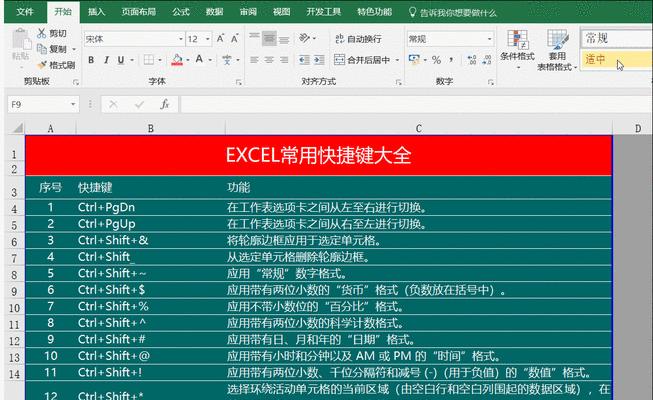Open the font size 12 dropdown
The height and width of the screenshot is (400, 653).
(207, 39)
